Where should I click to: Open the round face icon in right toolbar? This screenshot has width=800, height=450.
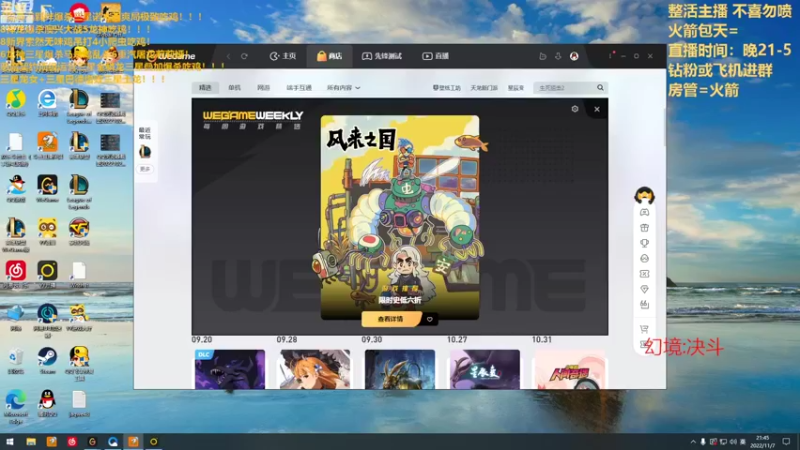[x=644, y=259]
